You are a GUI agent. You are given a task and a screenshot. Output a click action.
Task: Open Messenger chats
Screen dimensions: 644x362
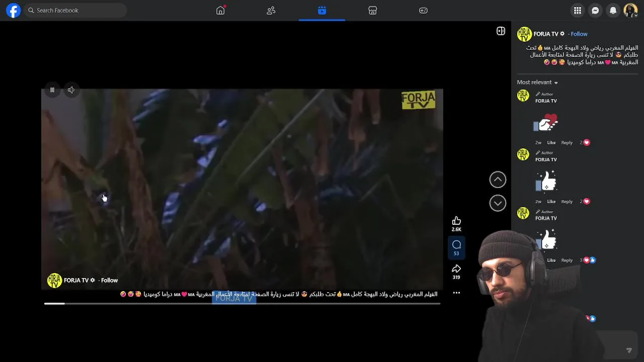click(595, 10)
